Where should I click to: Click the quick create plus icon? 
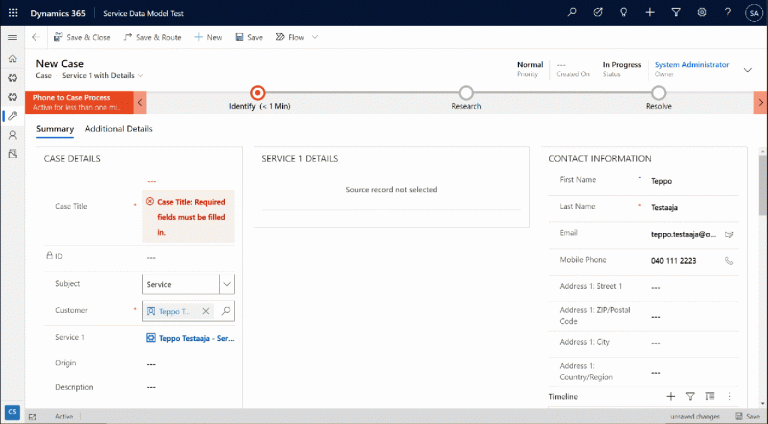[649, 13]
